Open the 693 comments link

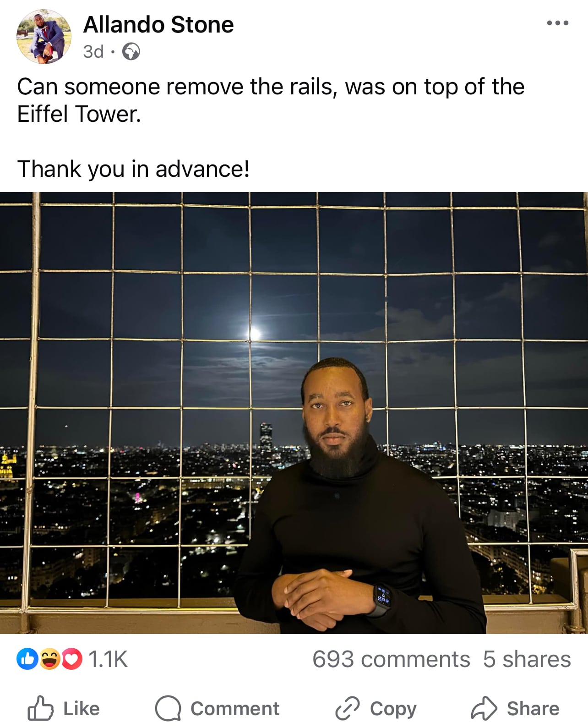pos(391,660)
